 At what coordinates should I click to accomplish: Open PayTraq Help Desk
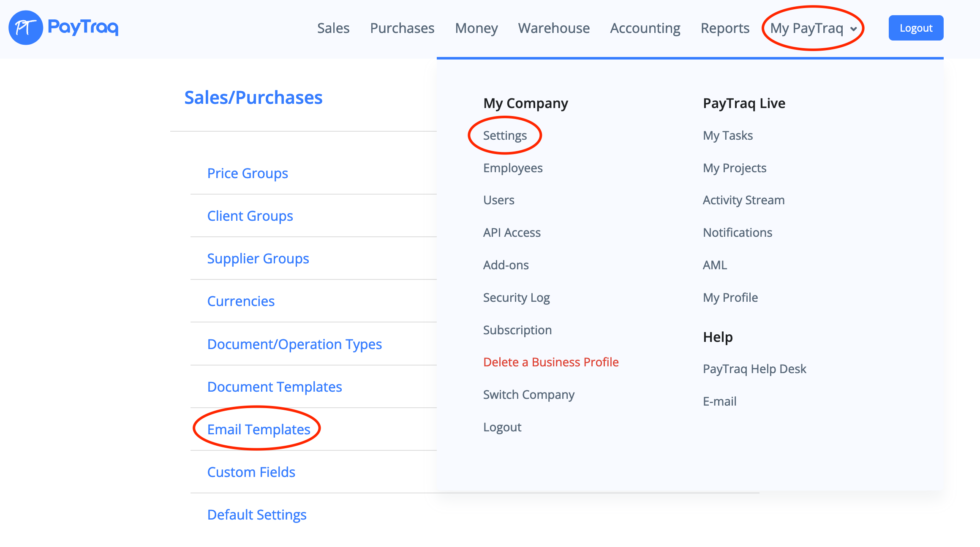click(754, 369)
